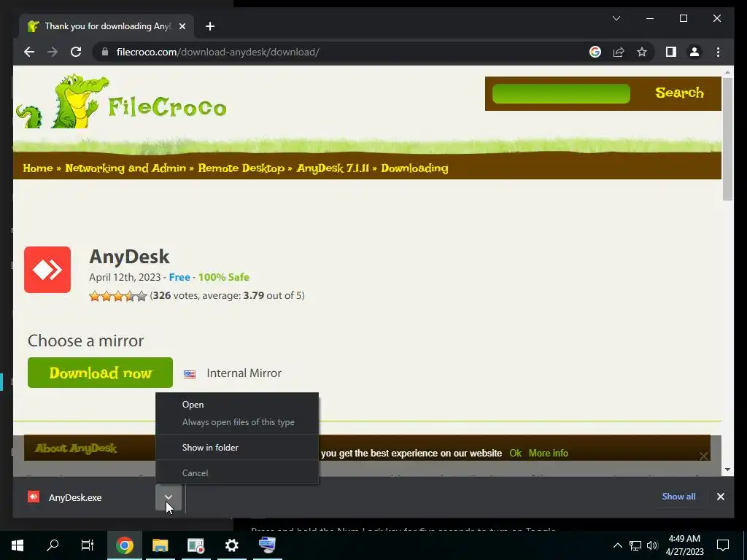747x560 pixels.
Task: Click the star rating for AnyDesk
Action: [x=117, y=296]
